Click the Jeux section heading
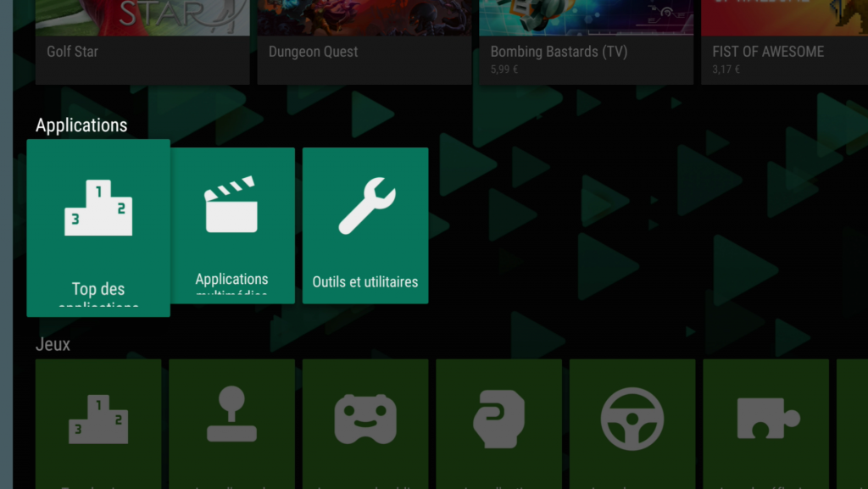Screen dimensions: 868x489 [53, 344]
